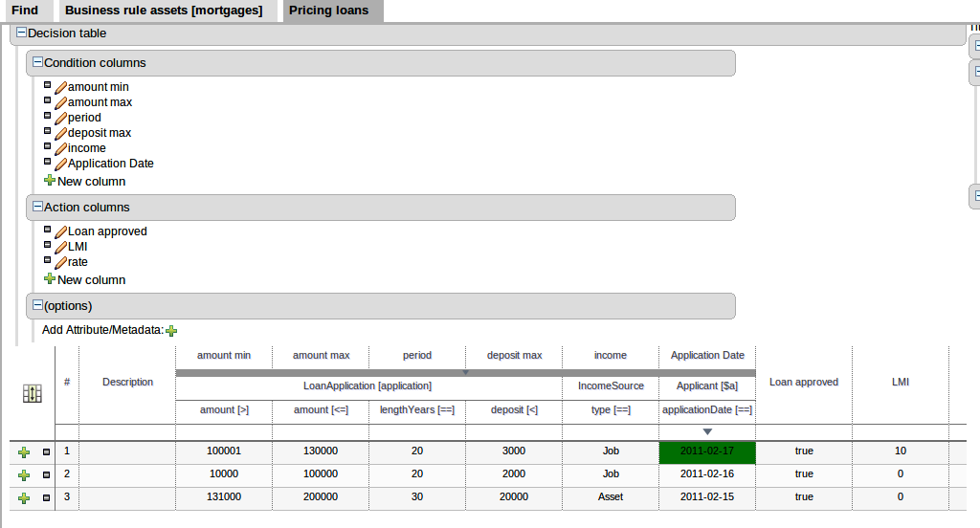Viewport: 980px width, 528px height.
Task: Toggle the header split arrow under period
Action: tap(466, 372)
